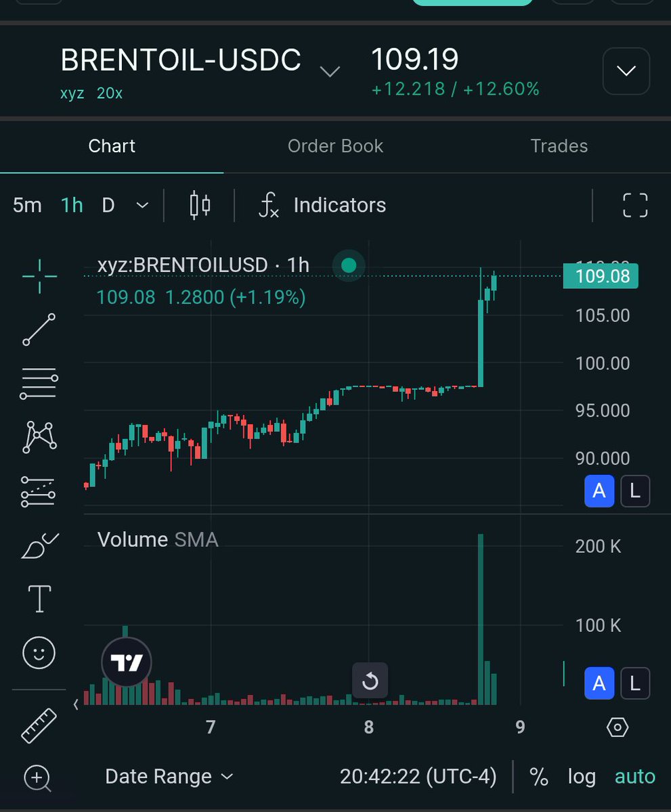Click the date label 7 on time axis
Viewport: 671px width, 812px height.
point(211,727)
